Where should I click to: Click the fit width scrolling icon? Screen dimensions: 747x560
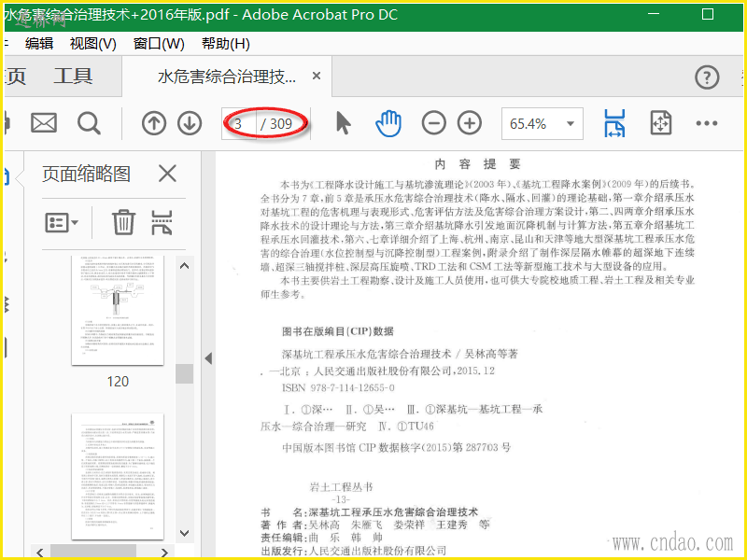tap(614, 123)
